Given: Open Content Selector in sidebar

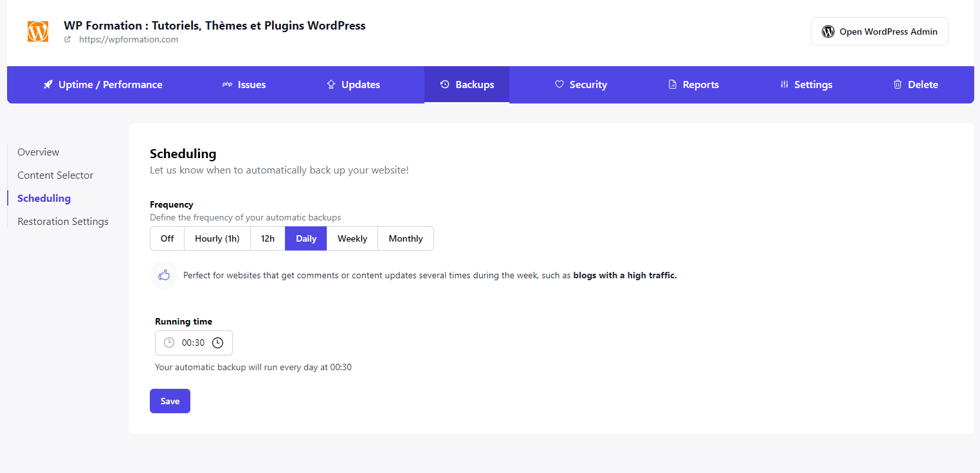Looking at the screenshot, I should pos(55,175).
